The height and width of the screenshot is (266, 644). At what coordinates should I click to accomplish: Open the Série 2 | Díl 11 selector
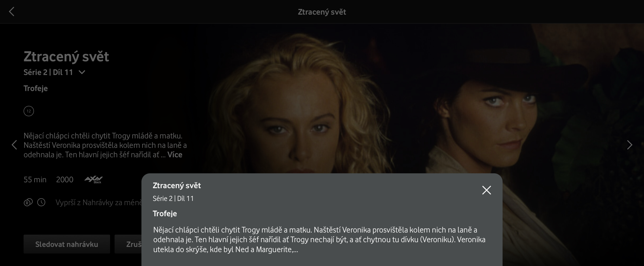[x=48, y=72]
